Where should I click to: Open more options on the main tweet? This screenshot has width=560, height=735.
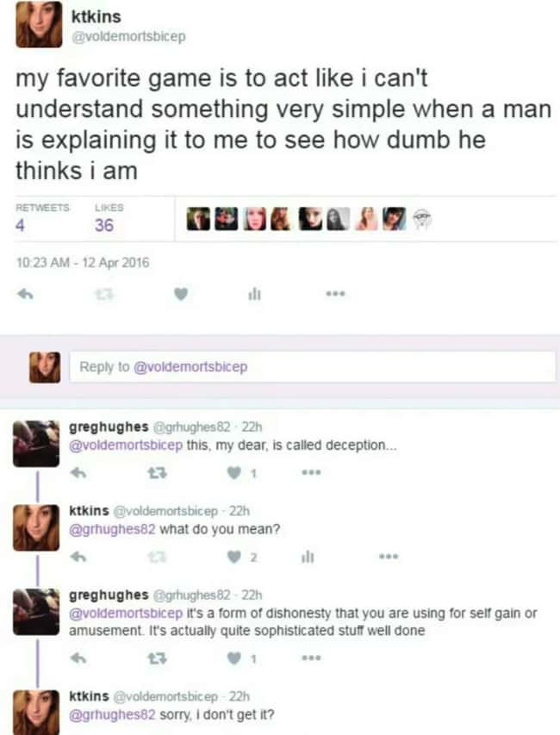pyautogui.click(x=336, y=295)
